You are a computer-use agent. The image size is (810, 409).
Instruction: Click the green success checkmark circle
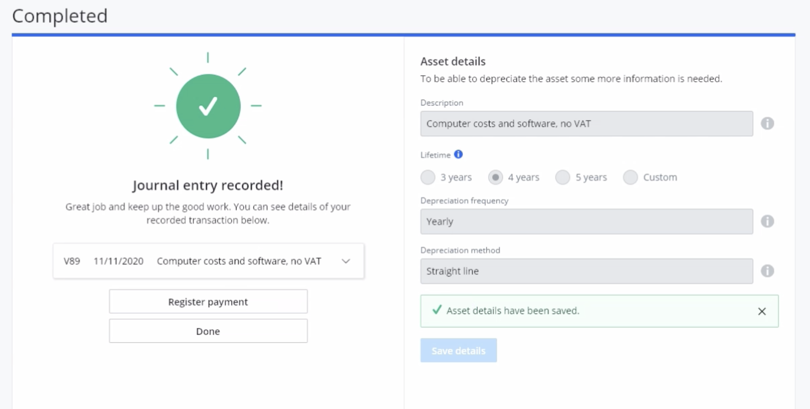208,106
